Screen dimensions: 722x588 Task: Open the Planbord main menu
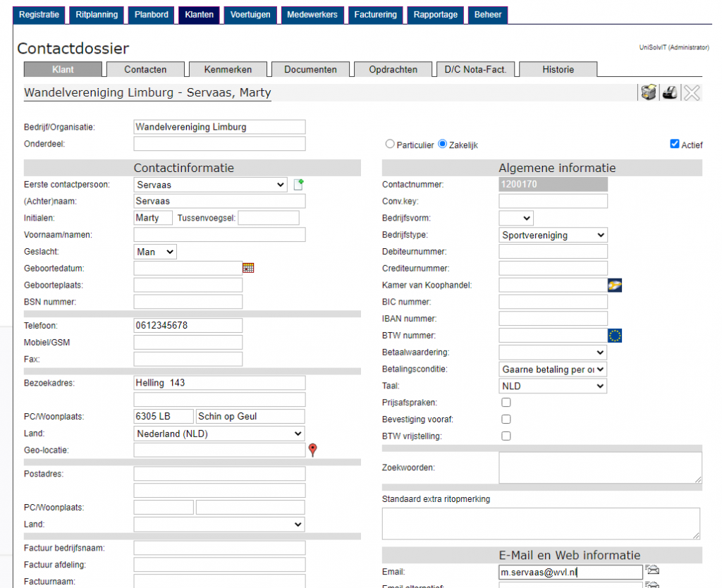coord(151,15)
